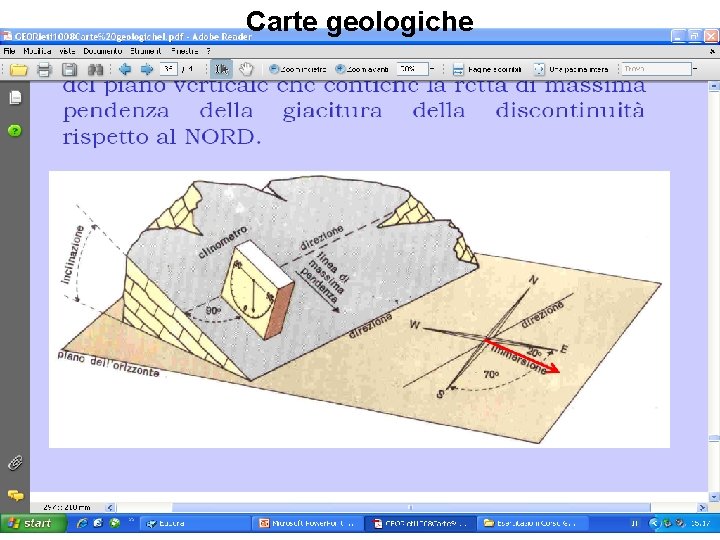
Task: Click the document menu close X button
Action: click(712, 51)
